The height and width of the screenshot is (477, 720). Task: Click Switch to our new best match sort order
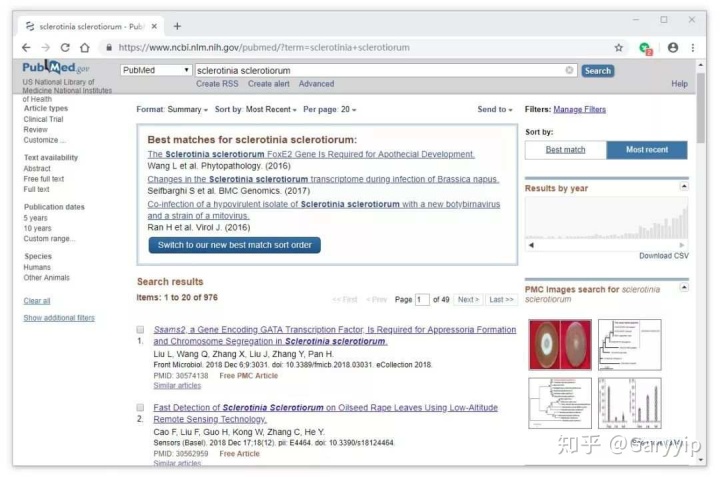coord(235,245)
